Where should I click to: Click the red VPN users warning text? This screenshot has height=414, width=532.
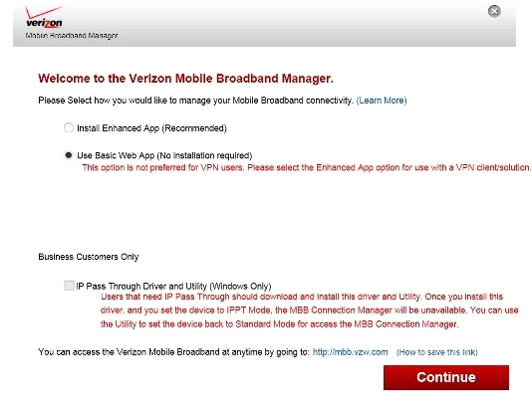307,168
